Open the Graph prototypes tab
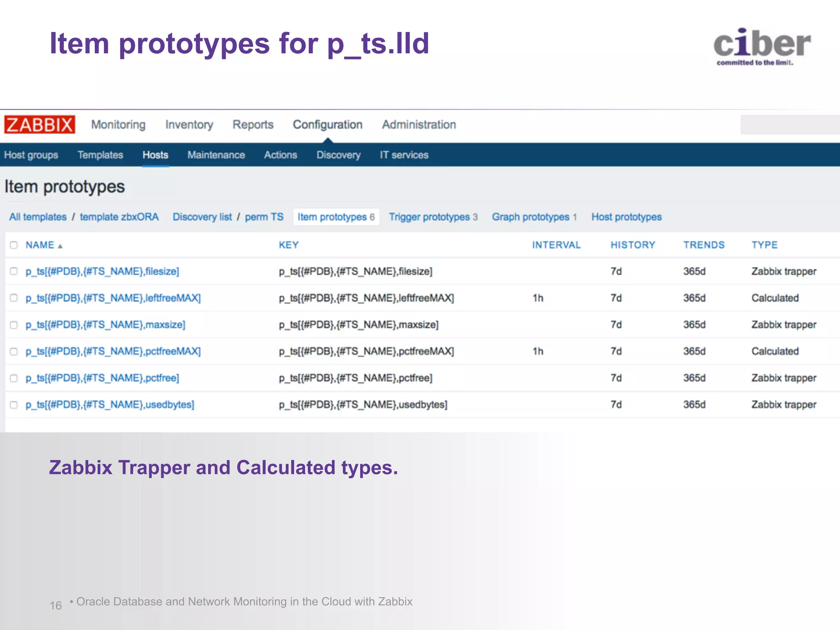Image resolution: width=840 pixels, height=630 pixels. pos(531,217)
